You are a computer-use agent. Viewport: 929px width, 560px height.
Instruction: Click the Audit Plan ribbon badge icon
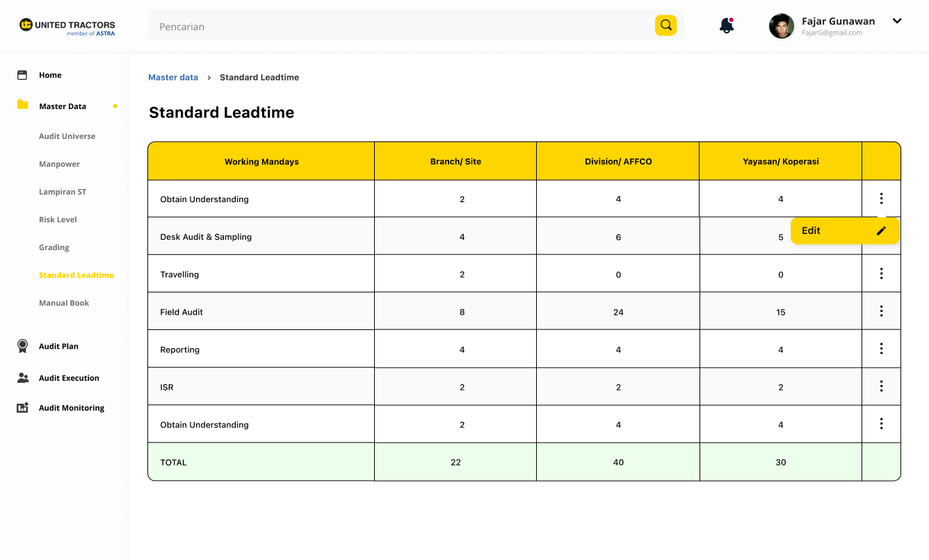[23, 346]
